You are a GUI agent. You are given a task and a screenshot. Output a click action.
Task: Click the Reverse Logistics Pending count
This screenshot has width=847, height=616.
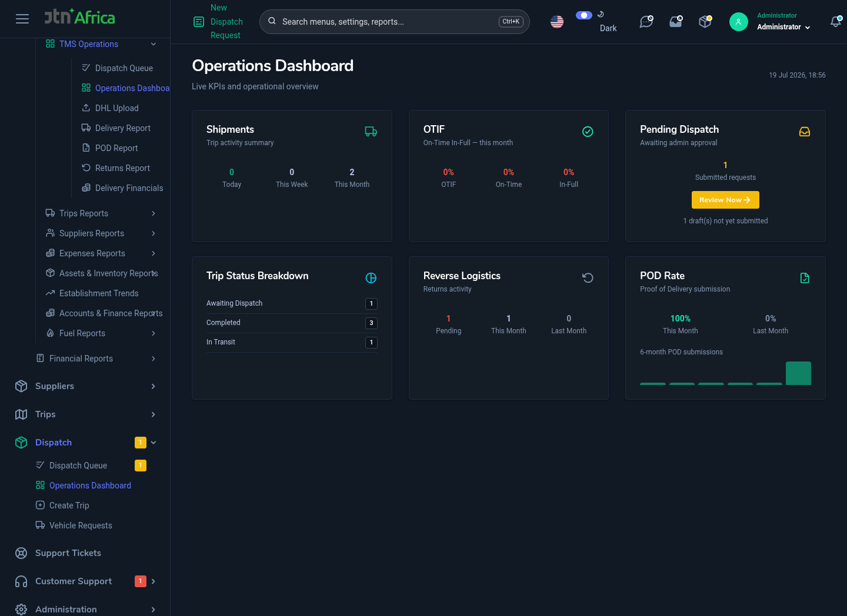[448, 319]
